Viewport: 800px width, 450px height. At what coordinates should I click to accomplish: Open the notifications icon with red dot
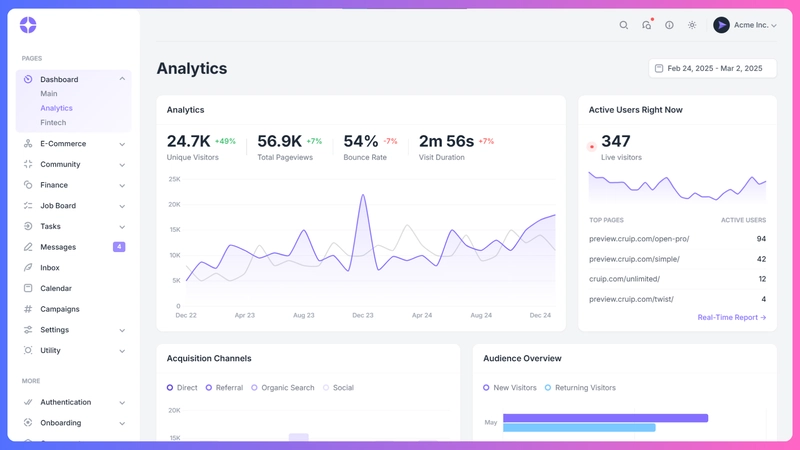click(647, 25)
